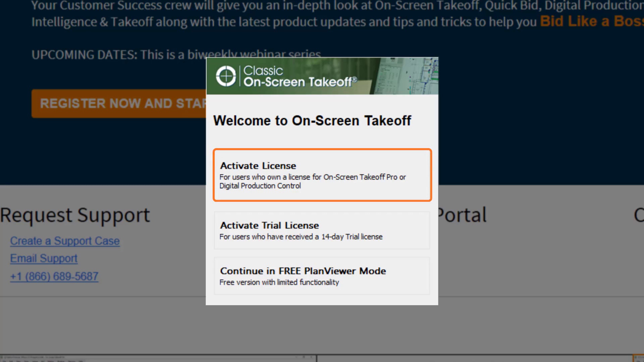The height and width of the screenshot is (362, 644).
Task: Continue in FREE PlanViewer Mode
Action: (322, 276)
